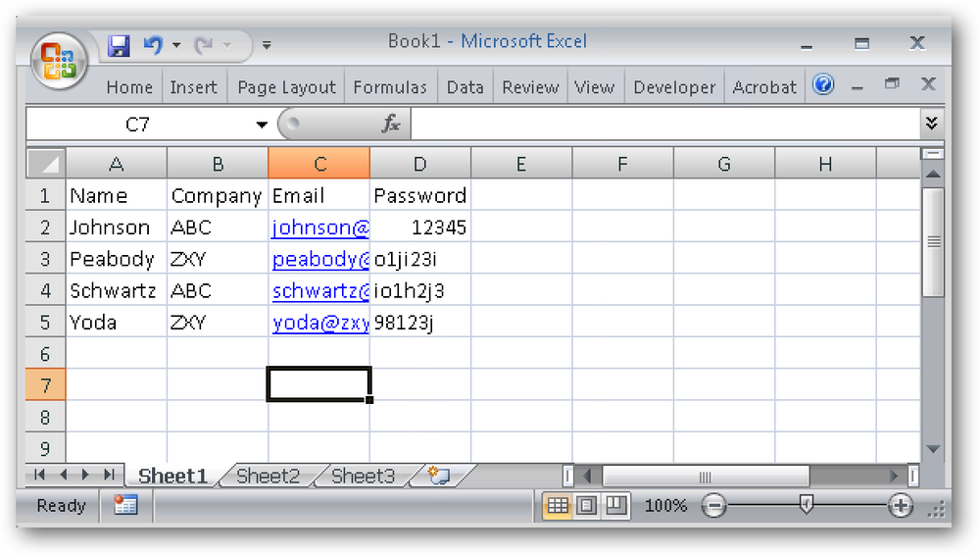Select column B header
The image size is (980, 556).
point(218,164)
